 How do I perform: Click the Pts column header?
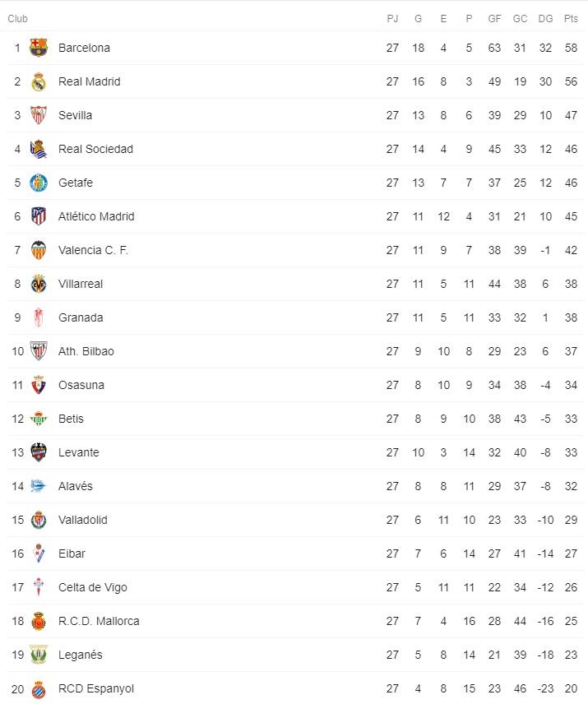571,19
